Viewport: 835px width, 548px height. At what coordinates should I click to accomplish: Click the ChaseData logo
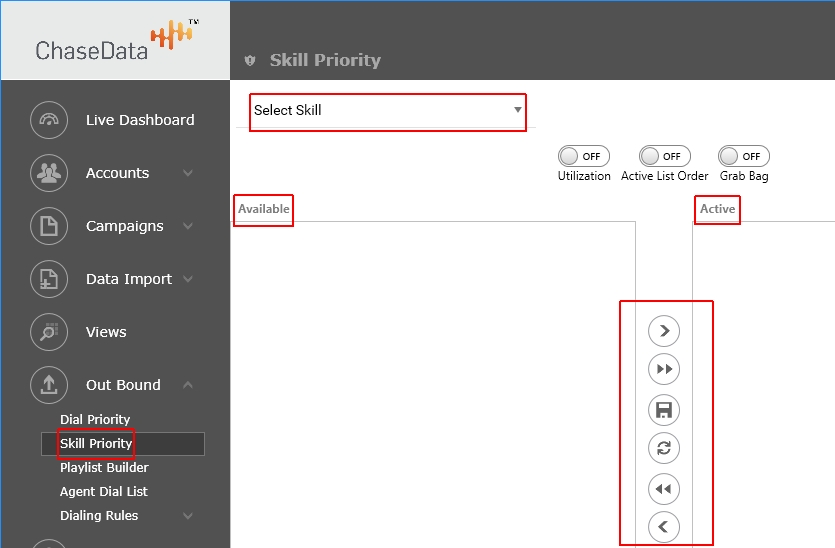click(x=117, y=42)
